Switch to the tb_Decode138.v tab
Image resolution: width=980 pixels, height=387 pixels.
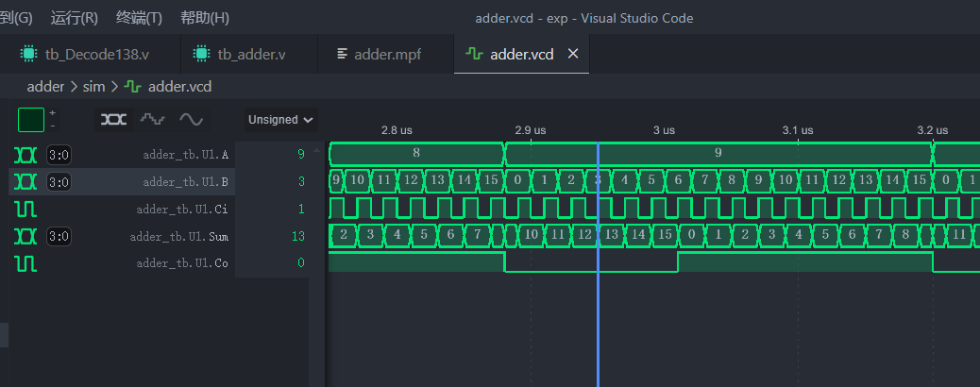click(x=96, y=54)
